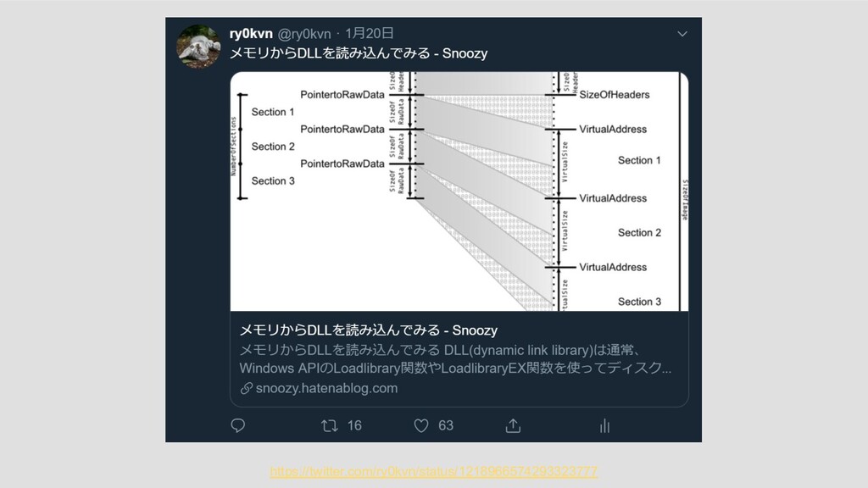This screenshot has width=868, height=488.
Task: Open the twitter.com status URL below tweet
Action: 433,471
